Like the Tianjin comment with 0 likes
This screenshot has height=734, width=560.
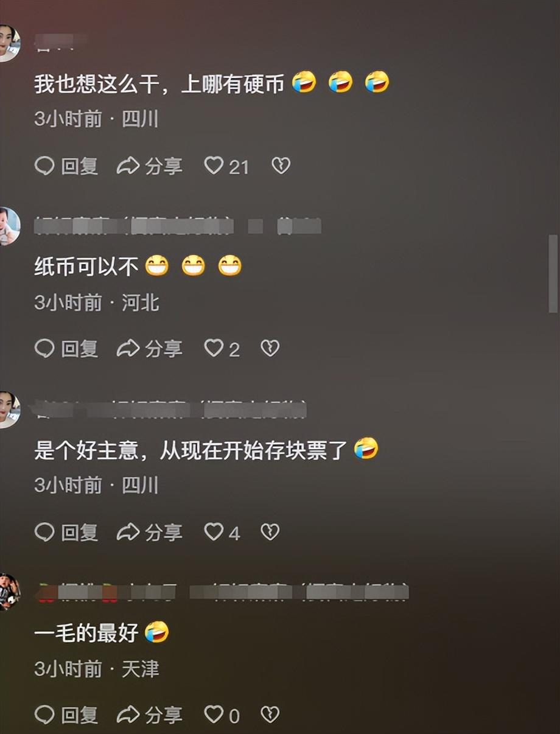tap(222, 714)
